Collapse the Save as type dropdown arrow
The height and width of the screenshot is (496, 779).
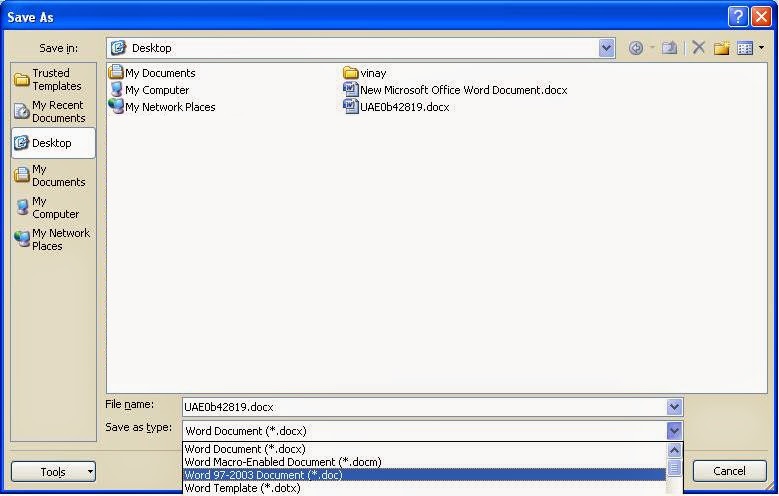click(674, 430)
